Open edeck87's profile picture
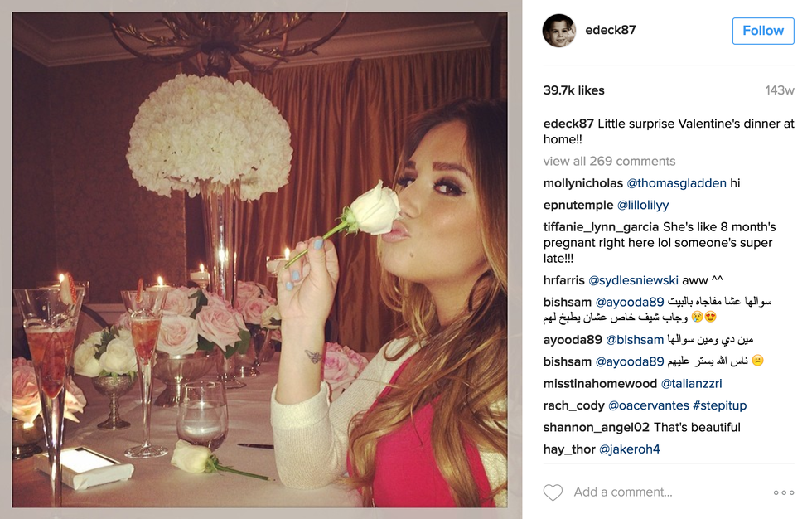Viewport: 812px width, 519px height. (559, 31)
